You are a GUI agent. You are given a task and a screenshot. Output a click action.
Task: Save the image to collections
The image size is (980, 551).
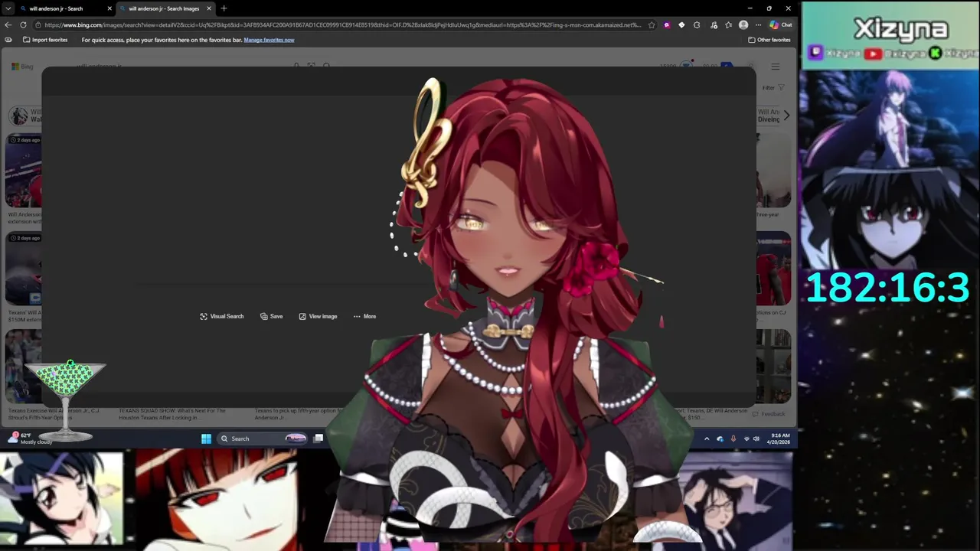271,316
